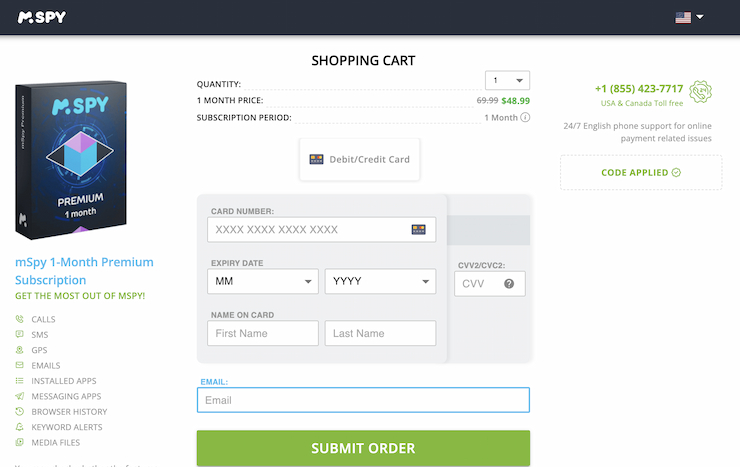This screenshot has height=467, width=740.
Task: Click the CVV input field
Action: (x=490, y=284)
